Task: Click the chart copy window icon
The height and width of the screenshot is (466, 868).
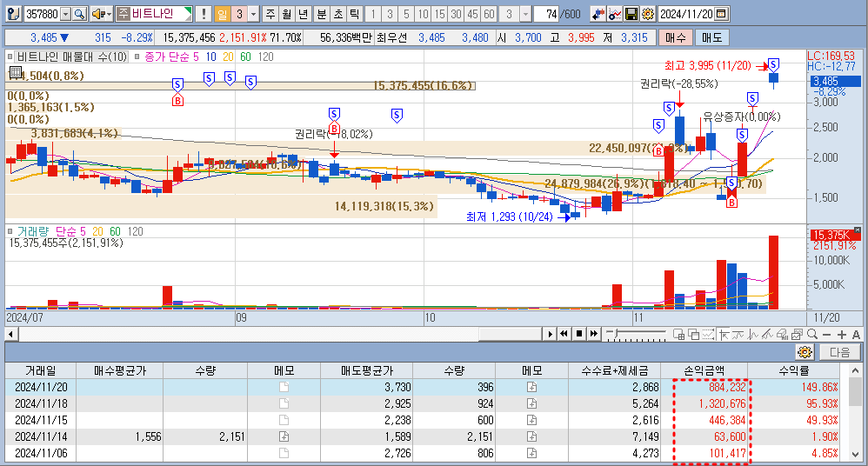Action: tap(798, 334)
